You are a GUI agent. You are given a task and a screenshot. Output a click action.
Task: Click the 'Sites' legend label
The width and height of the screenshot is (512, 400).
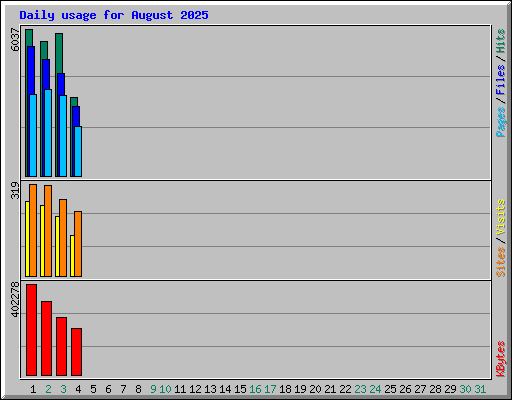click(x=501, y=262)
